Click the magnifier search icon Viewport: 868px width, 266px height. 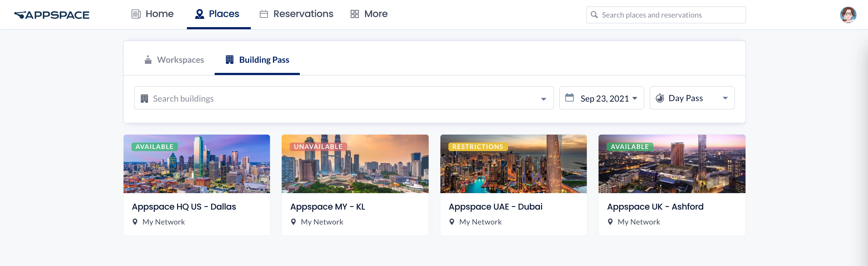click(x=594, y=15)
